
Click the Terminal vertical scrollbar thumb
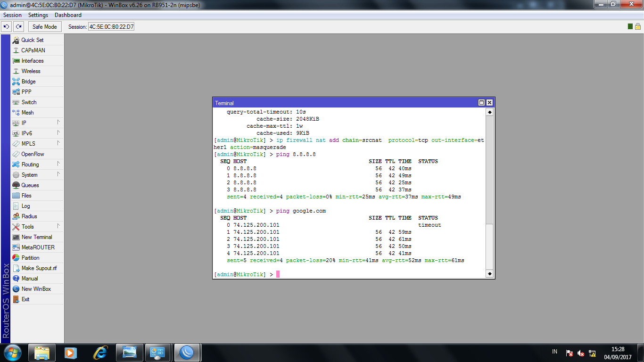point(490,247)
